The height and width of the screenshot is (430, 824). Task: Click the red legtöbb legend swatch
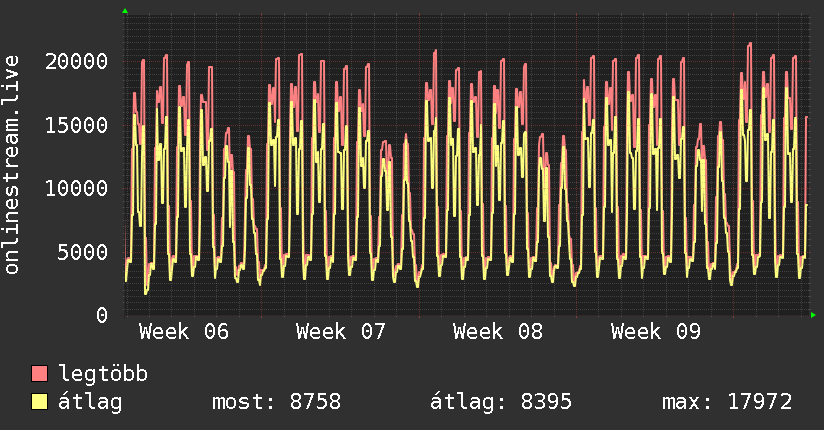40,374
